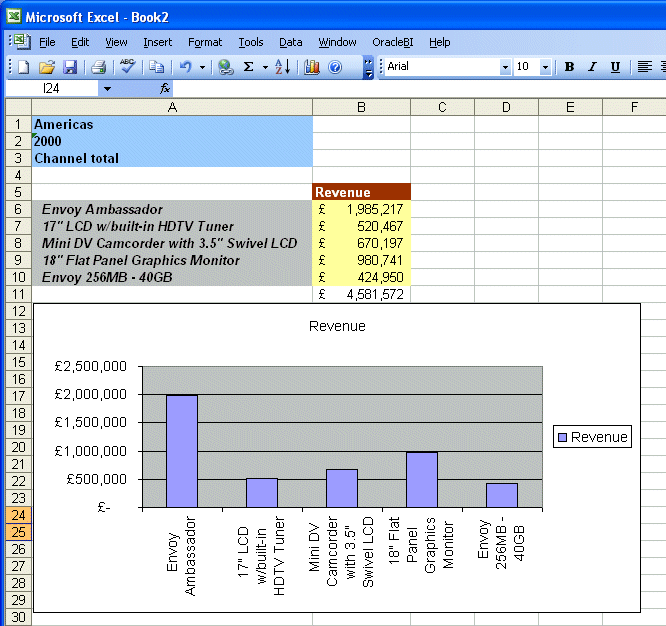Image resolution: width=666 pixels, height=626 pixels.
Task: Select the total cell 4,581,572
Action: (361, 294)
